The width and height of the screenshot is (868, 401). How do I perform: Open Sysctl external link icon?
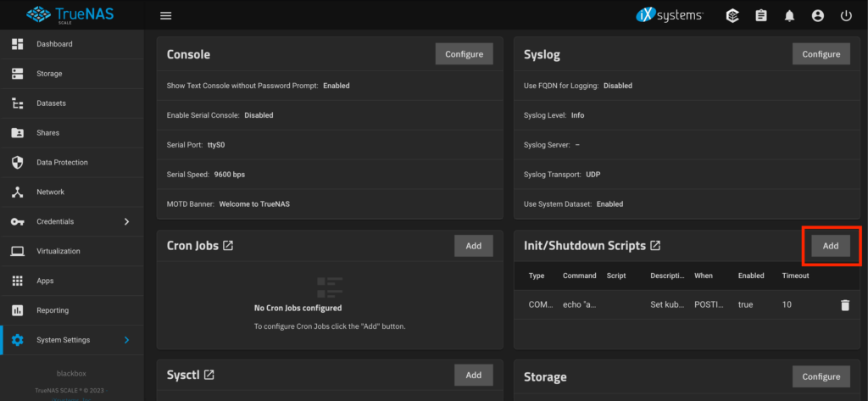tap(209, 375)
